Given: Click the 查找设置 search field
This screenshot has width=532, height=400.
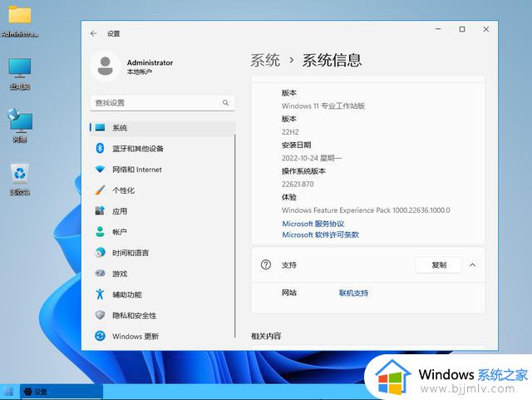Looking at the screenshot, I should coord(162,102).
